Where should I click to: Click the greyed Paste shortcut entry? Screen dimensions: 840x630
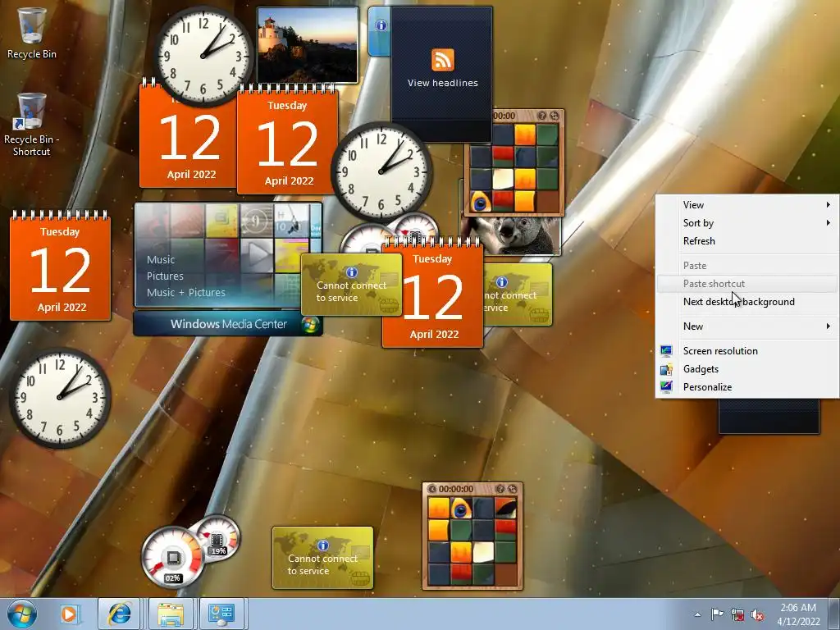click(748, 283)
